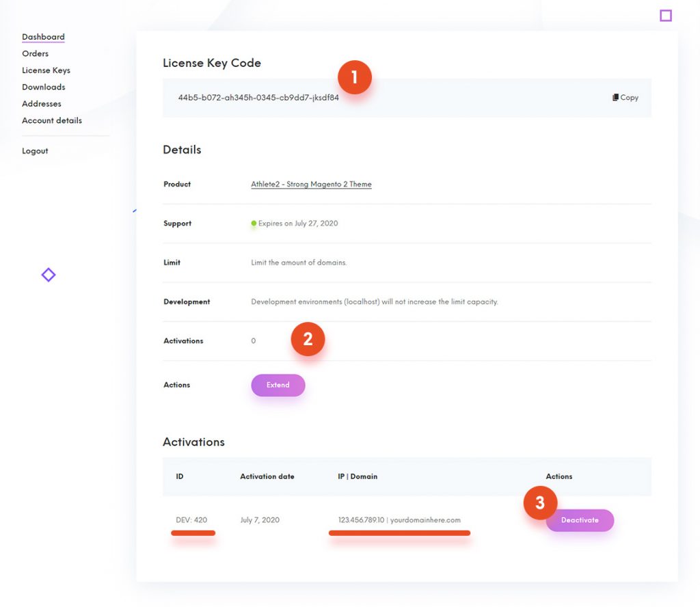This screenshot has height=607, width=700.
Task: Click the orange marker labeled 2
Action: pyautogui.click(x=308, y=338)
